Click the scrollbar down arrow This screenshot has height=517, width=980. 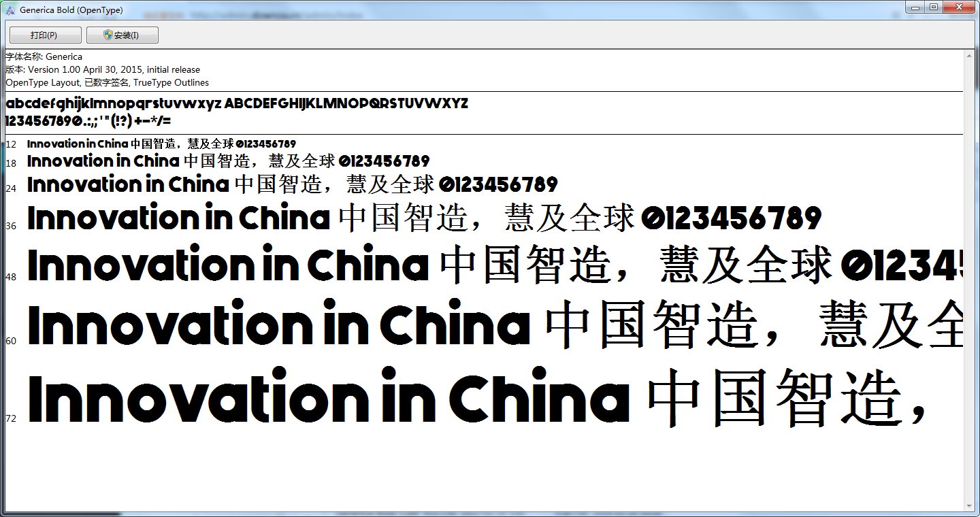970,506
